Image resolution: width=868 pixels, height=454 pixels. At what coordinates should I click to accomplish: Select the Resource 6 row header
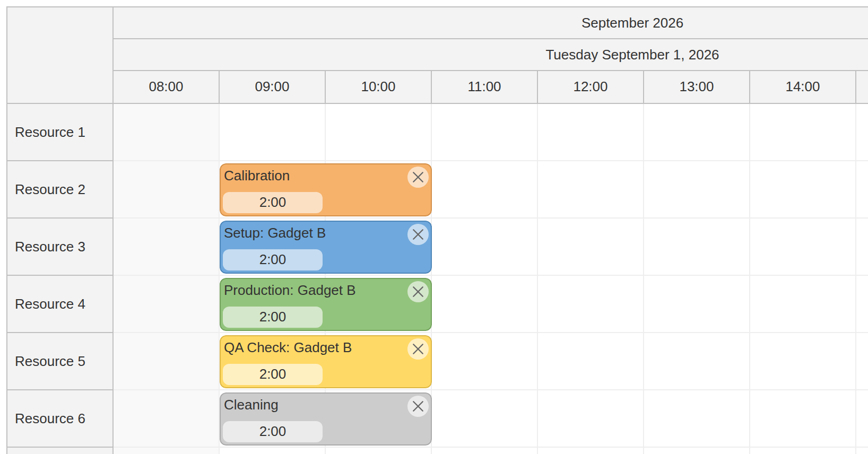click(x=60, y=418)
